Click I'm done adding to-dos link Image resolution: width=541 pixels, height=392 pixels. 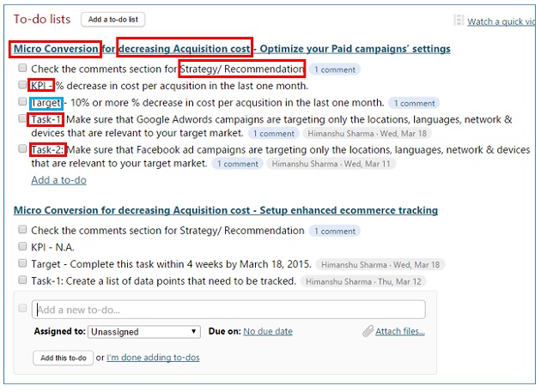[x=153, y=358]
